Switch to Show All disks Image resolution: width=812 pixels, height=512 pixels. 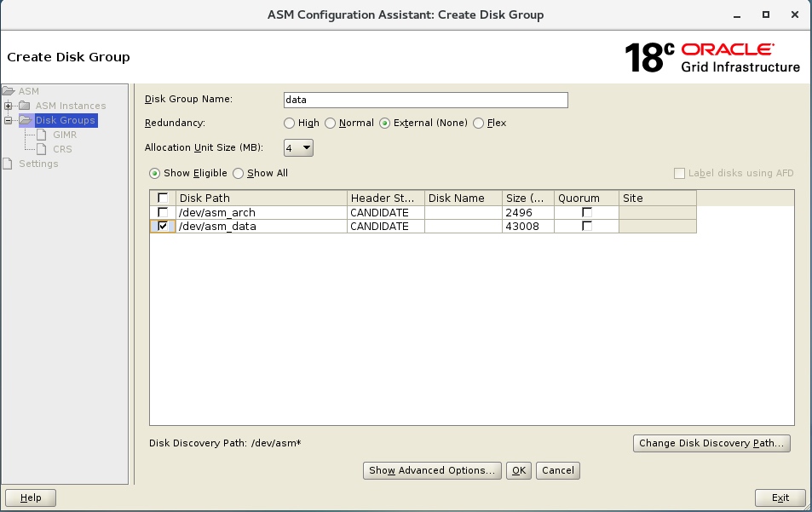pos(239,173)
